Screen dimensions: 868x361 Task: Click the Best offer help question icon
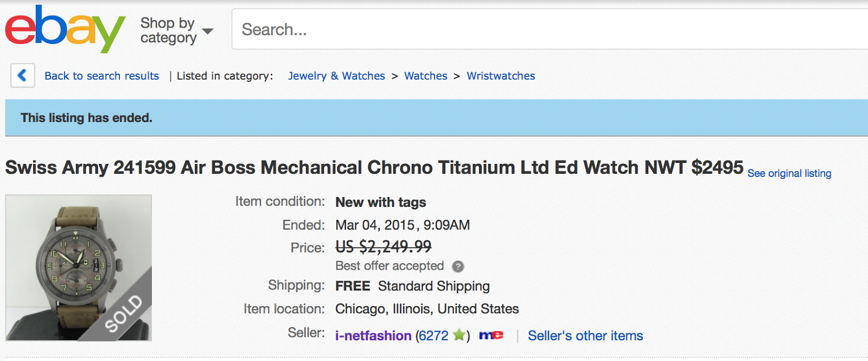458,267
